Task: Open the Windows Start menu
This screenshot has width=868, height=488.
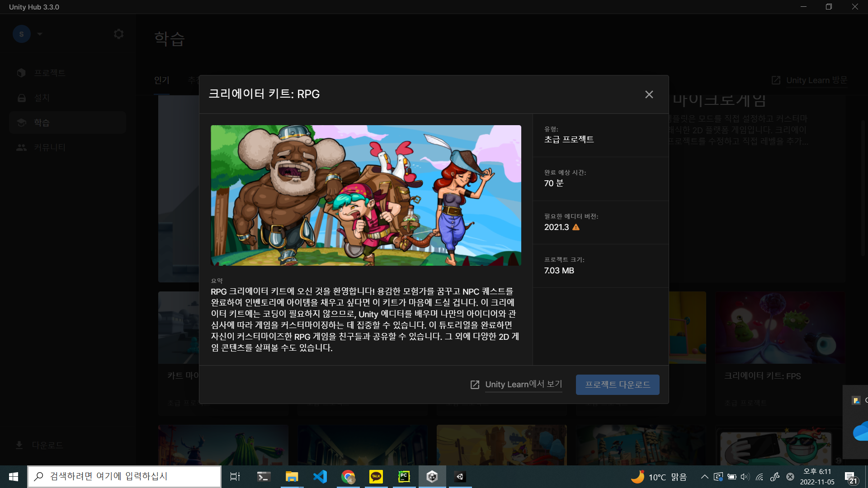Action: 13,477
